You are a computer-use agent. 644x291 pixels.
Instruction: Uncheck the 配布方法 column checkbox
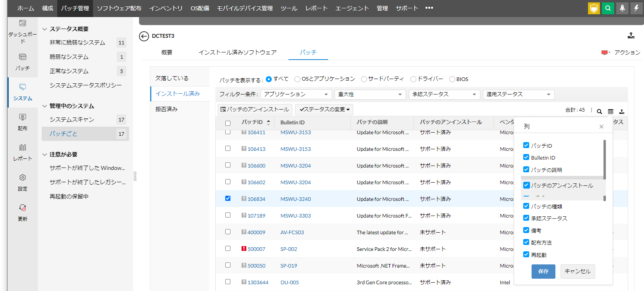tap(526, 242)
